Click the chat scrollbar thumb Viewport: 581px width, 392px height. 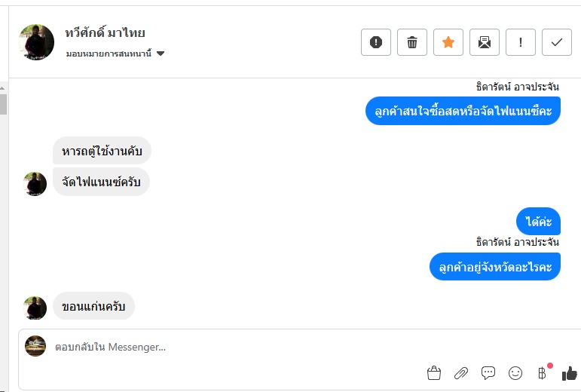click(4, 104)
